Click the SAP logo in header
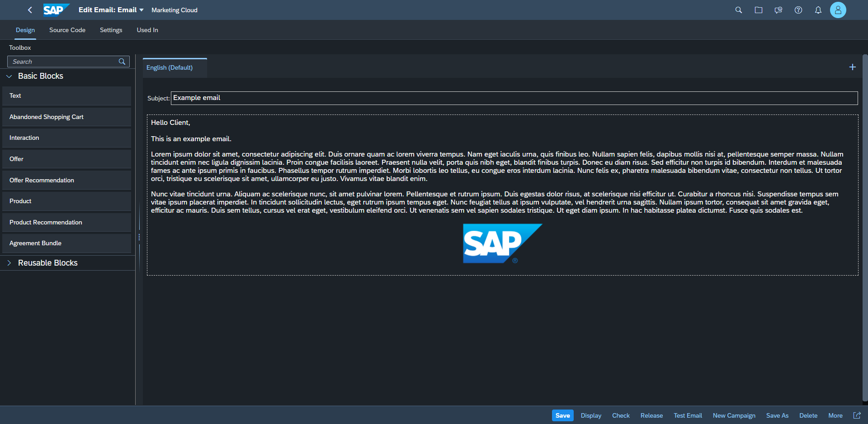868x424 pixels. click(x=57, y=10)
